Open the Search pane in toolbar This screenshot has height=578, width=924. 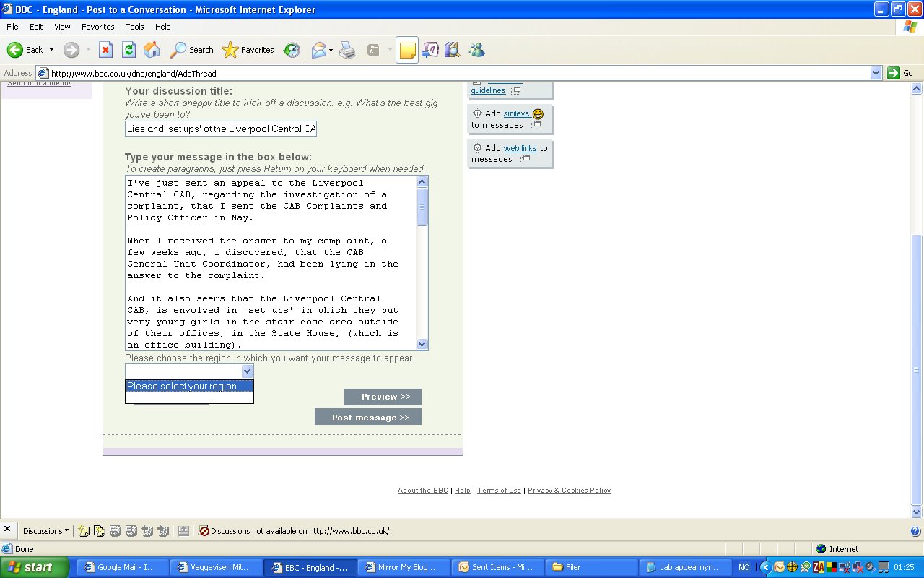pos(192,50)
